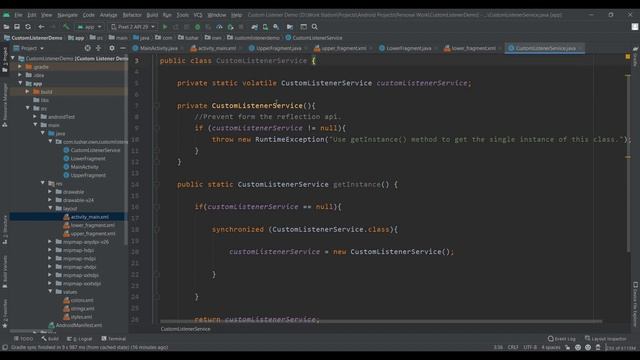Expand the build folder
Screen dimensions: 640x360
[x=27, y=92]
